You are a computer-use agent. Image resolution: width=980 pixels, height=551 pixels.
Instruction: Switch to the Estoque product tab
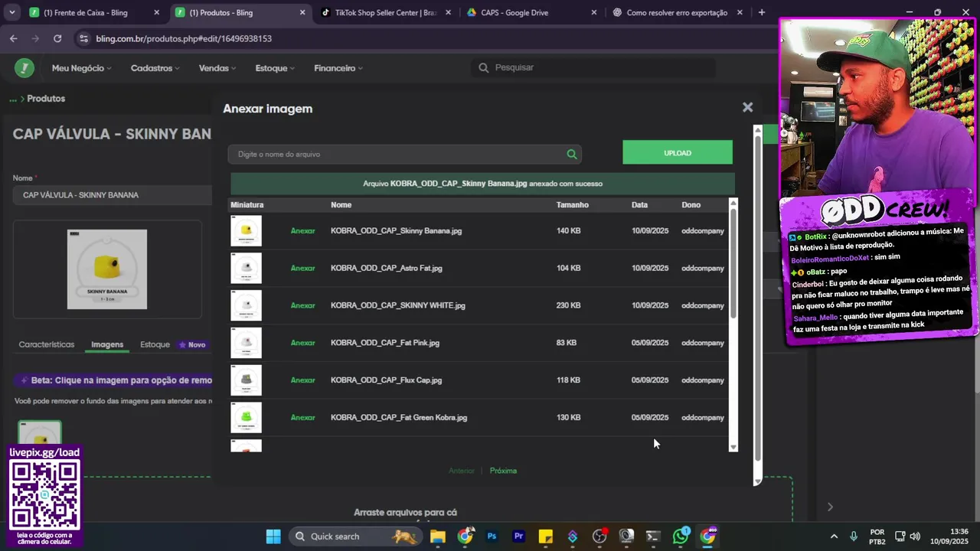click(x=155, y=344)
